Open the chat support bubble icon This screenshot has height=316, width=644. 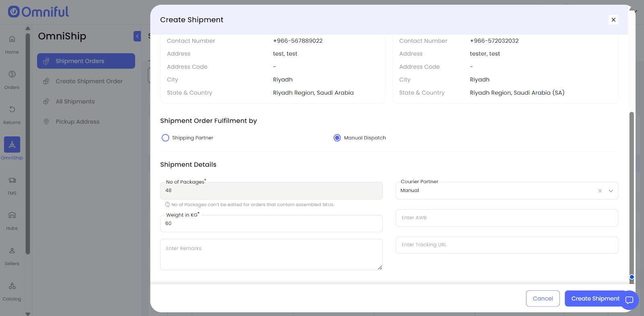(x=630, y=300)
